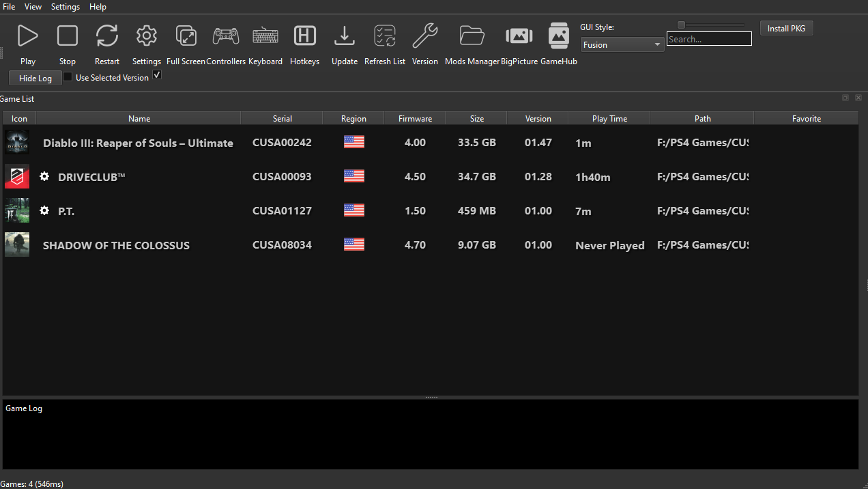Image resolution: width=868 pixels, height=489 pixels.
Task: Click the serial CUSA00093
Action: tap(282, 177)
